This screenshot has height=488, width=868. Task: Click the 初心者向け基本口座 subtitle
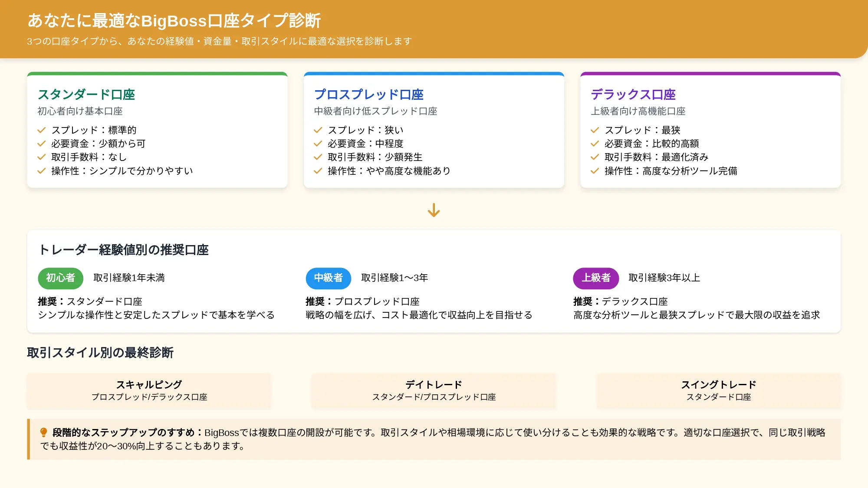point(80,111)
